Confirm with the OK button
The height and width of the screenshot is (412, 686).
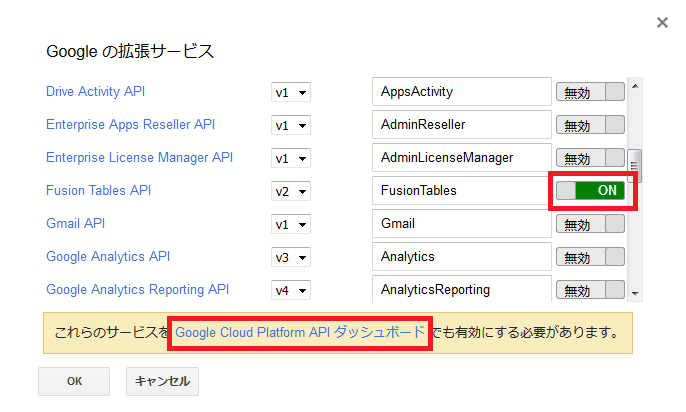point(74,381)
